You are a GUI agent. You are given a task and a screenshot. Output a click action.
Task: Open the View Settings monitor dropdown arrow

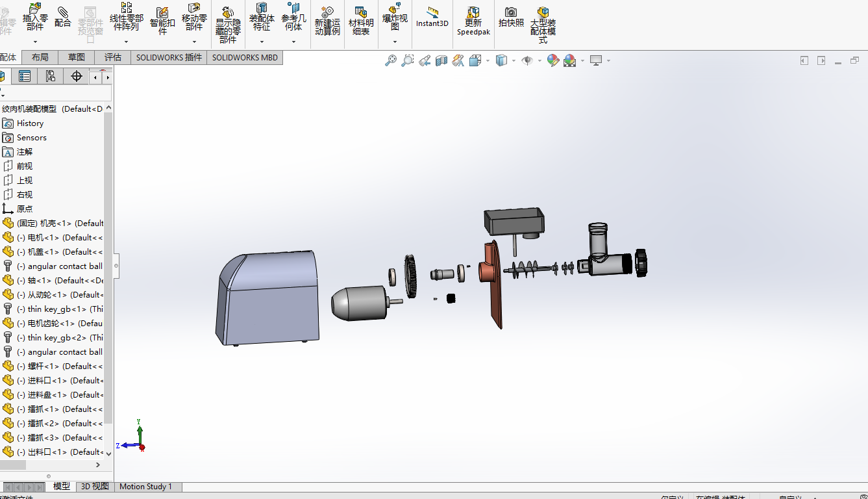(608, 60)
